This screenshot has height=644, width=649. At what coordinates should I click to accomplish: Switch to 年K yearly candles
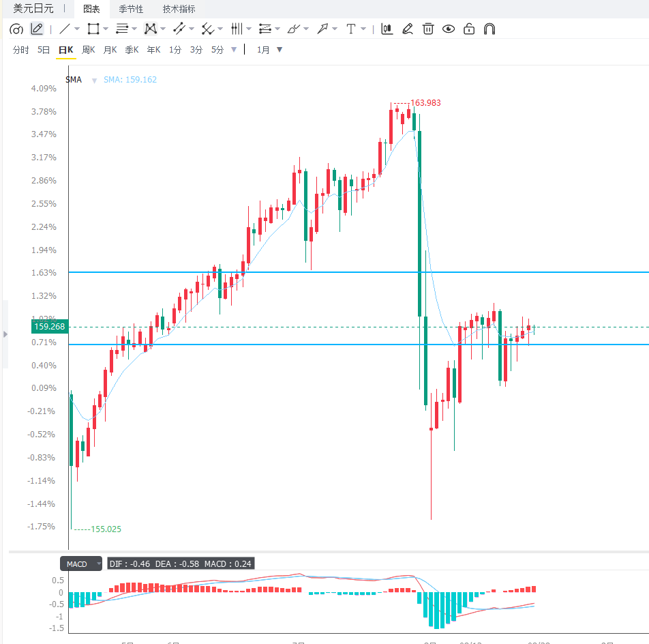(153, 50)
